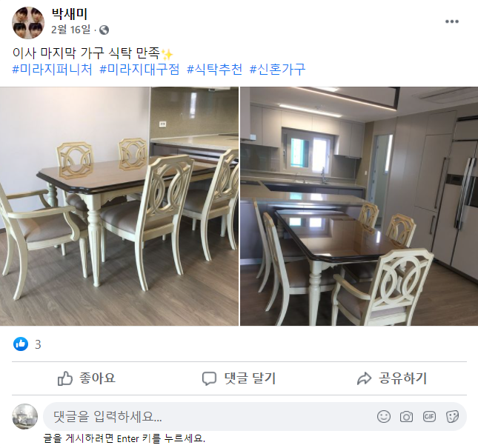Attach a photo using the camera icon
The height and width of the screenshot is (448, 478).
coord(406,416)
